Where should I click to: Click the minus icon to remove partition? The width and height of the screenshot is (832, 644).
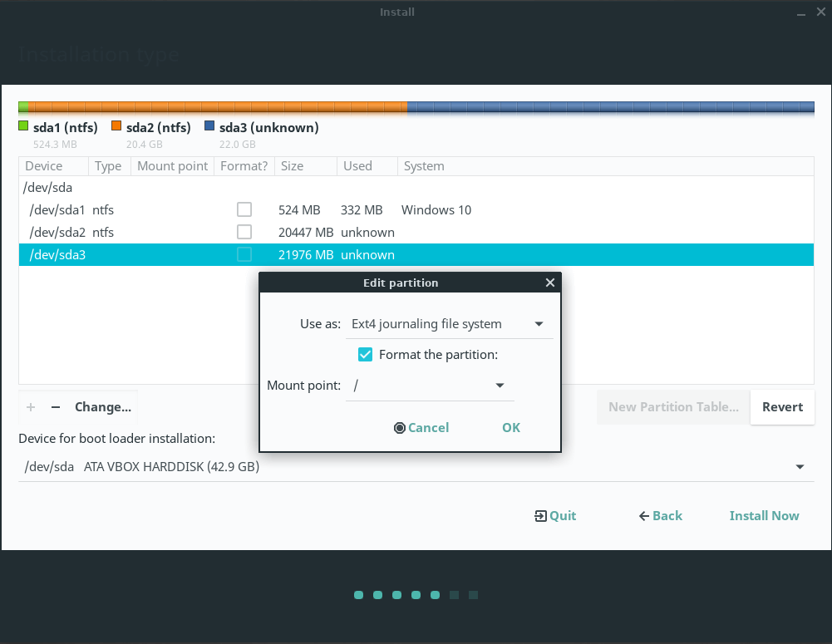[x=56, y=407]
